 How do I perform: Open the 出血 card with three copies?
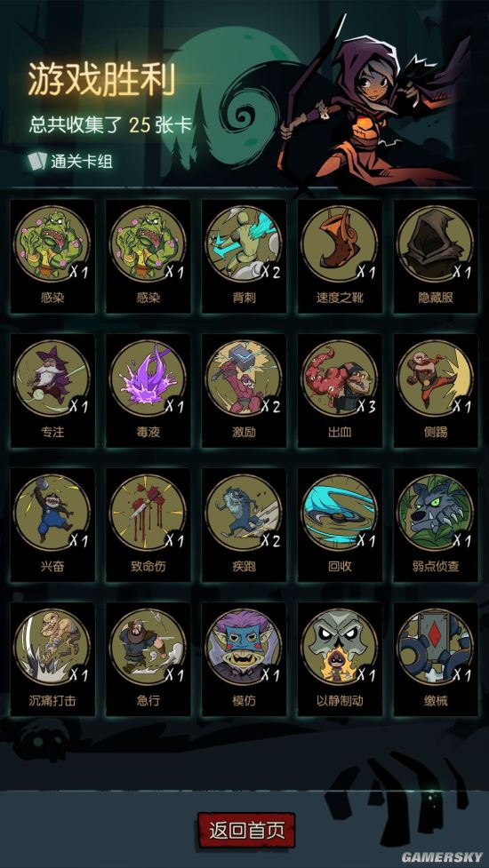[340, 390]
